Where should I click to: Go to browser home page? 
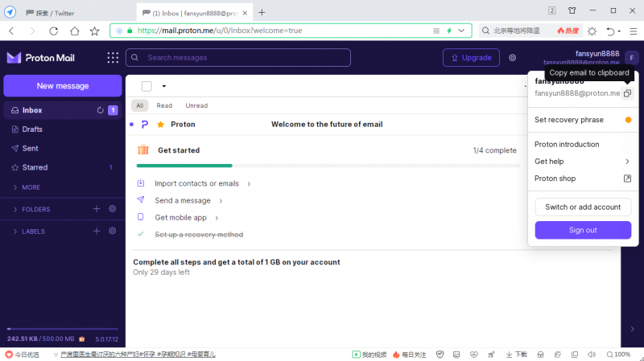tap(74, 31)
